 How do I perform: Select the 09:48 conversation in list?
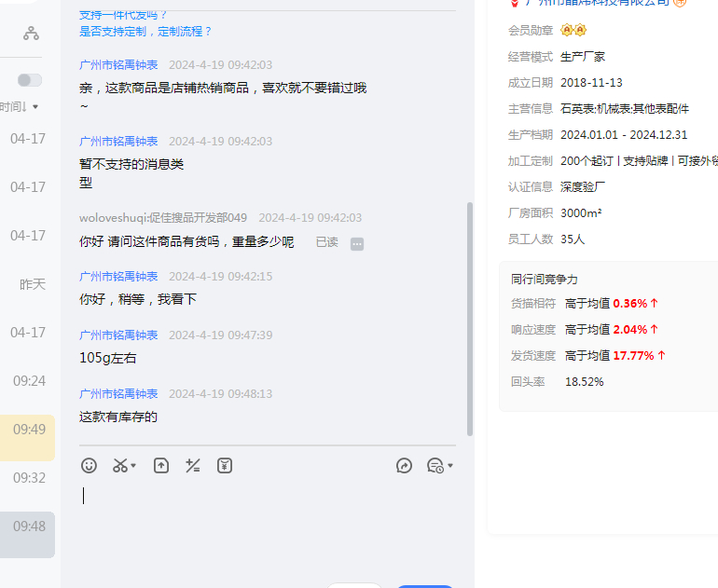point(28,526)
